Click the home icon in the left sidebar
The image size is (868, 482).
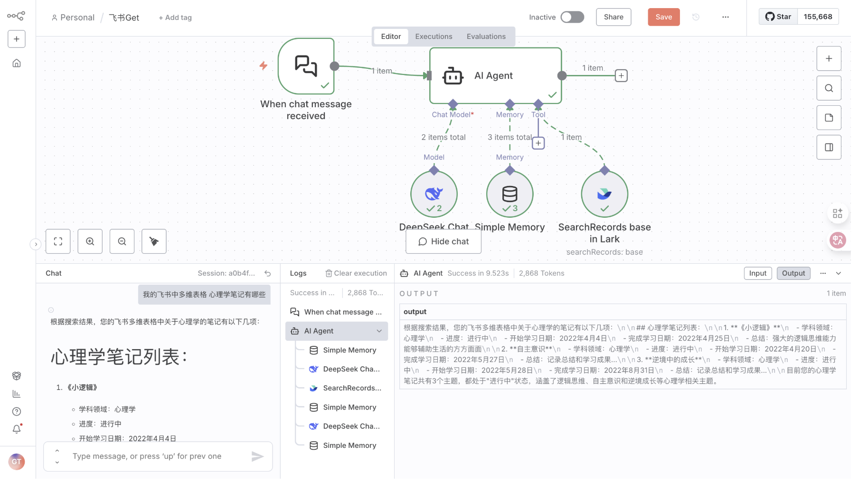(17, 63)
